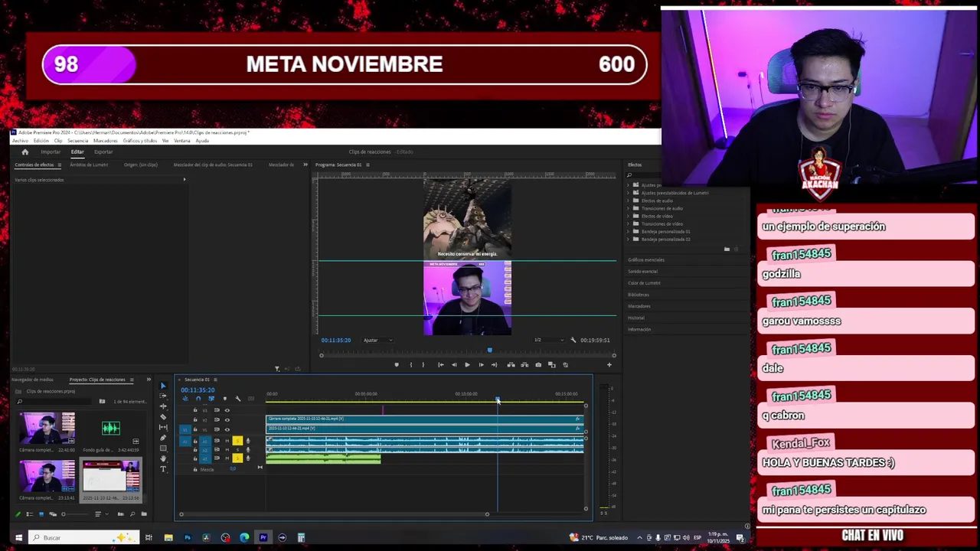Show overflow panel tabs with double chevron

[x=305, y=165]
